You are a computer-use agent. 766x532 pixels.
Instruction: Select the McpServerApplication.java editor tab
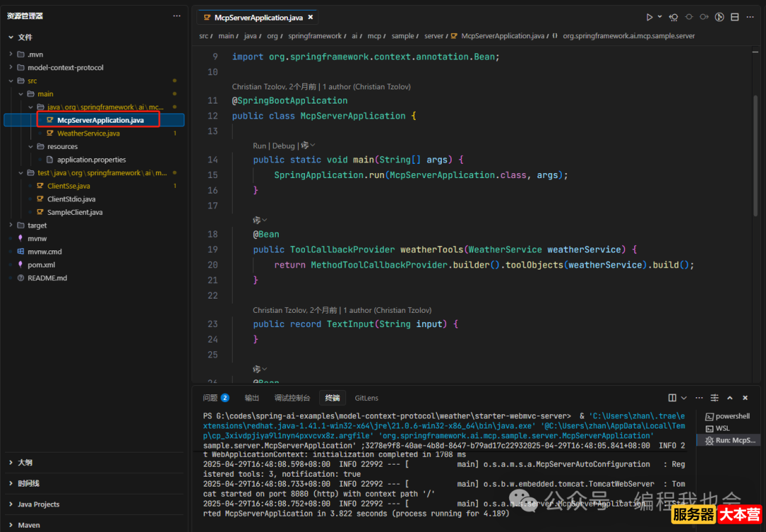click(x=258, y=17)
